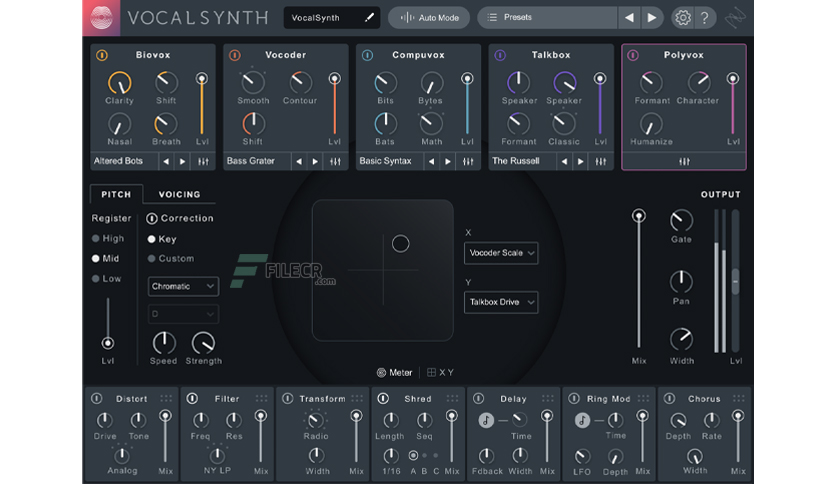This screenshot has height=484, width=836.
Task: Select previous Talkbox preset before The Russell
Action: [x=564, y=161]
